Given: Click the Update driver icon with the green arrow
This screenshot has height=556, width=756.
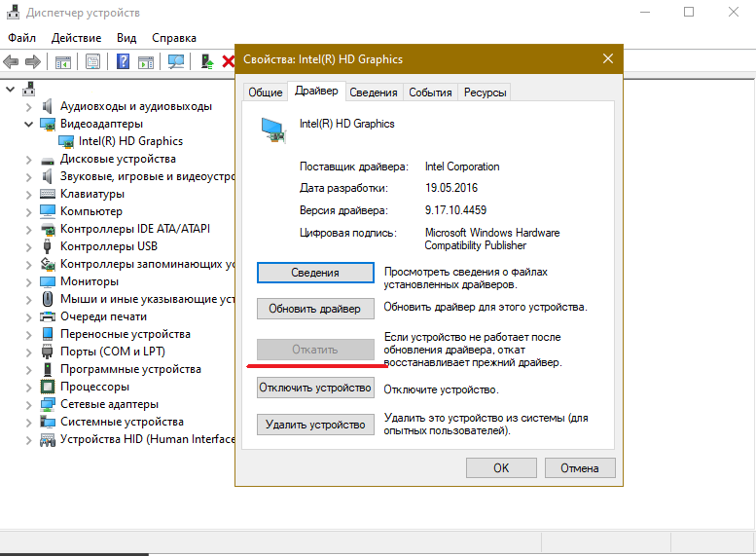Looking at the screenshot, I should click(207, 61).
